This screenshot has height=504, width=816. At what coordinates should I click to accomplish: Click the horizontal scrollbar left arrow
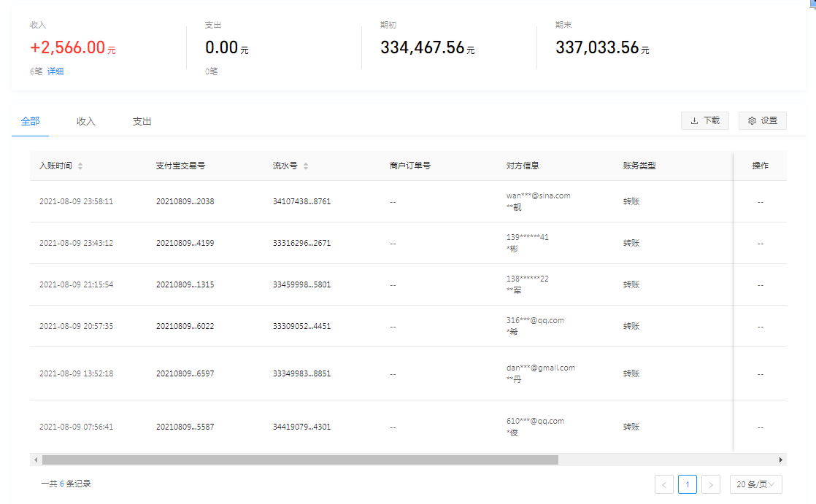tap(34, 460)
